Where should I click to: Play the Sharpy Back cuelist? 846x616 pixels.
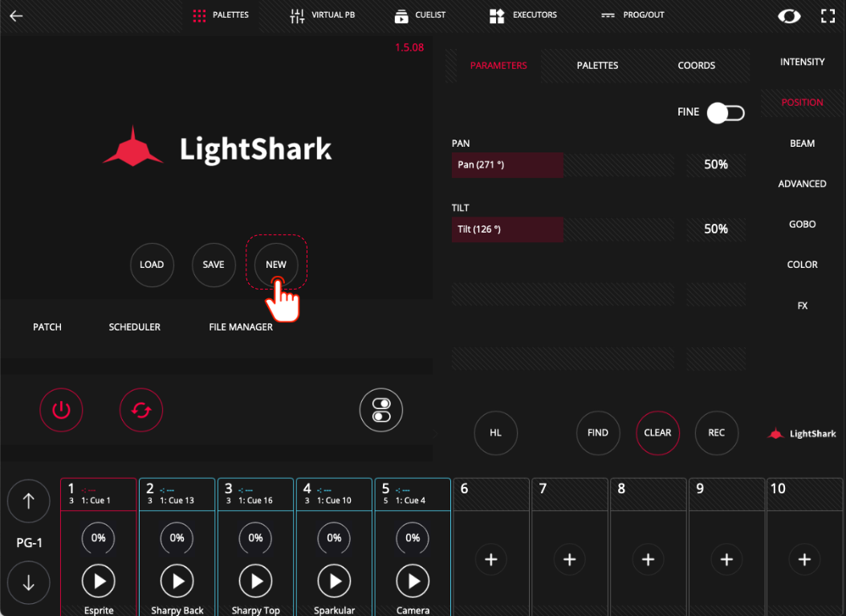click(x=177, y=581)
